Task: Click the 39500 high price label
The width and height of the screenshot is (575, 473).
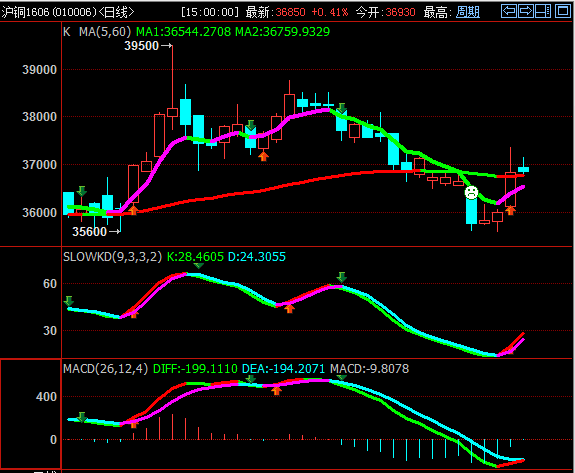Action: (142, 46)
